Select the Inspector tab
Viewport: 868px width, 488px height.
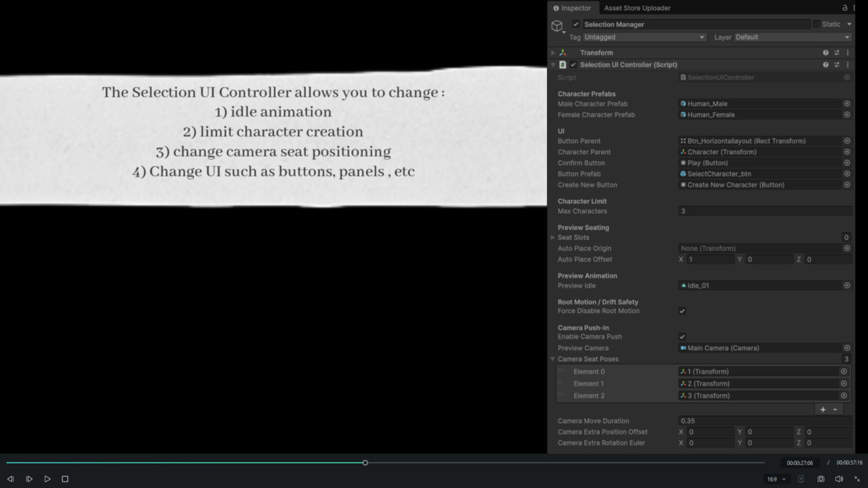tap(573, 8)
